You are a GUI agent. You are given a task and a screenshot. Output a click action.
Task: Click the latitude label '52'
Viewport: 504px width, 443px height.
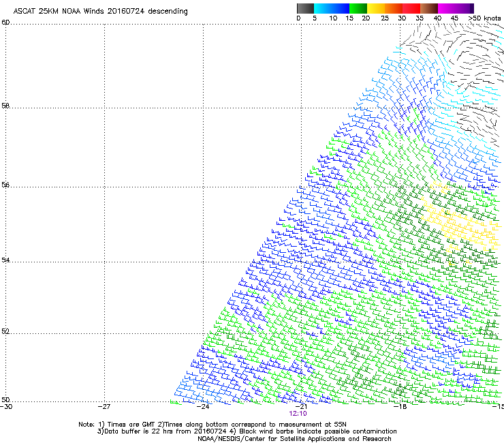[x=5, y=331]
